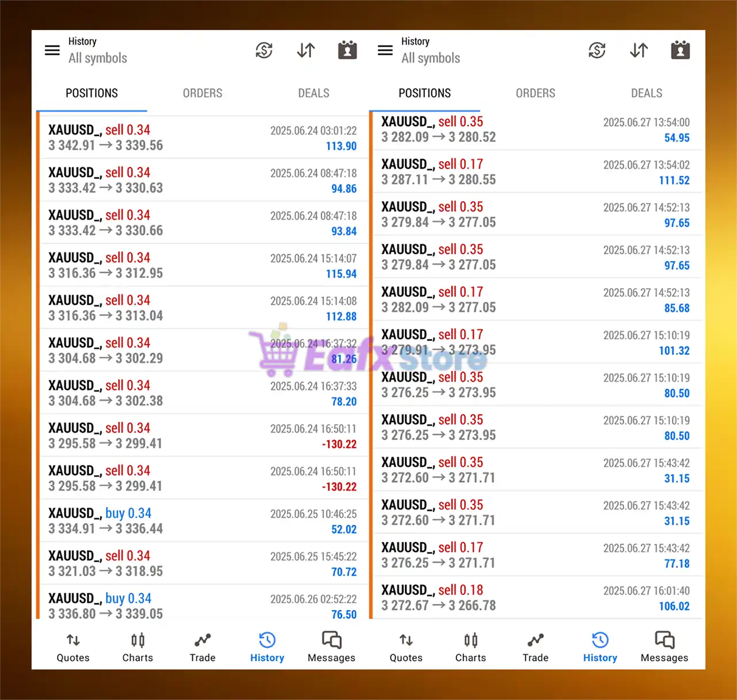
Task: Tap the sort arrows icon in the right panel
Action: pyautogui.click(x=639, y=50)
